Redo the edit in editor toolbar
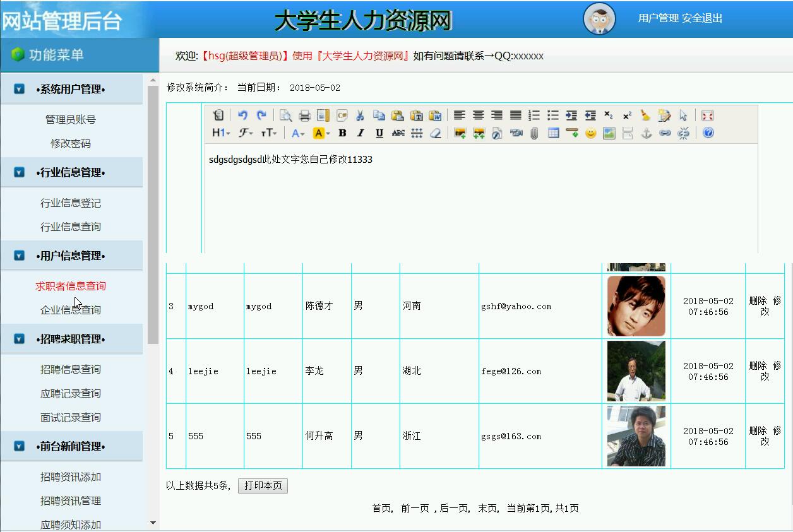Viewport: 793px width, 532px height. coord(261,115)
